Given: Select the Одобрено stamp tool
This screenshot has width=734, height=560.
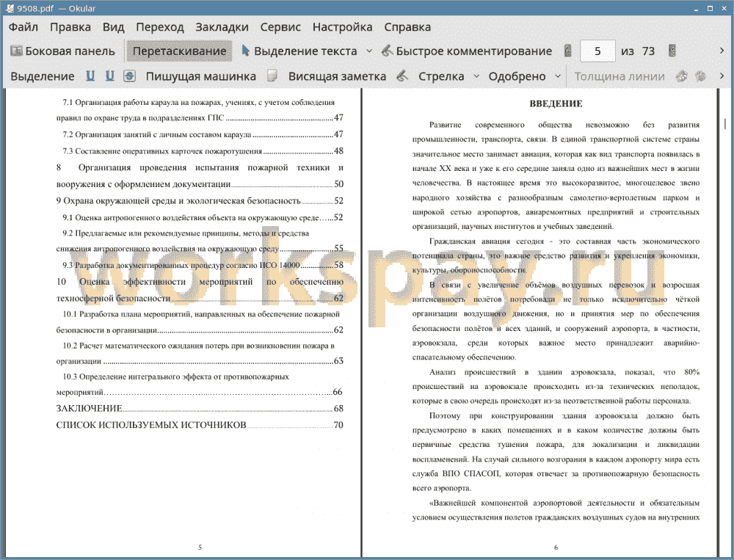Looking at the screenshot, I should tap(517, 76).
